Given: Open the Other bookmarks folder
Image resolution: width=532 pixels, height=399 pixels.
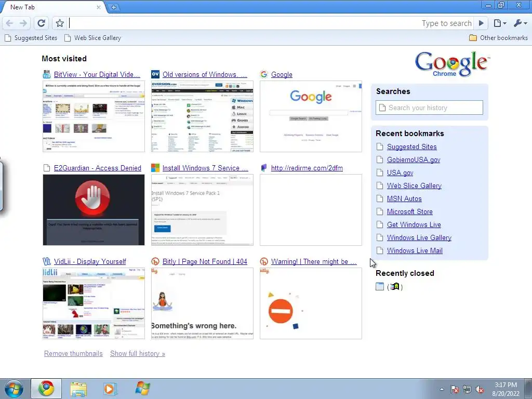Looking at the screenshot, I should point(498,38).
